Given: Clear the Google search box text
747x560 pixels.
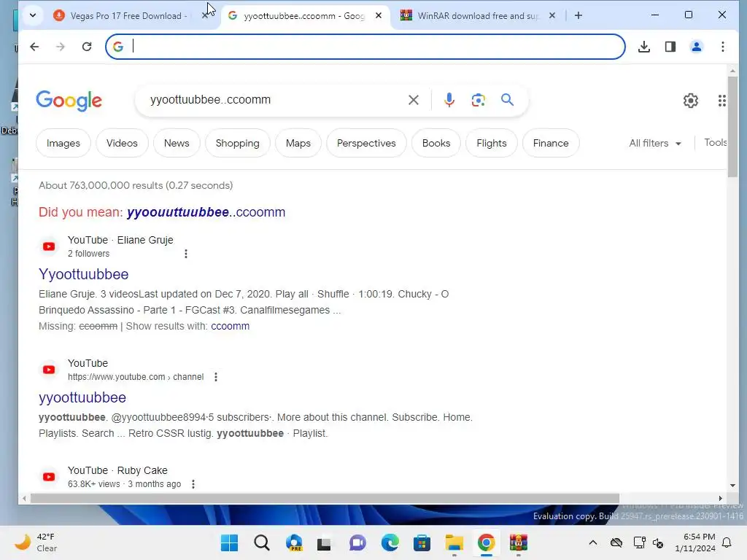Looking at the screenshot, I should (414, 100).
